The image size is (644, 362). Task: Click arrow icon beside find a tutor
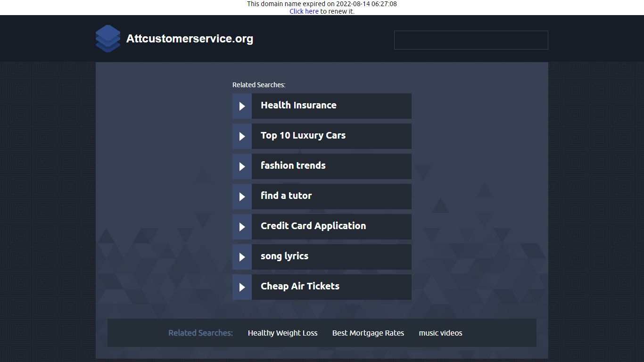[x=242, y=197]
